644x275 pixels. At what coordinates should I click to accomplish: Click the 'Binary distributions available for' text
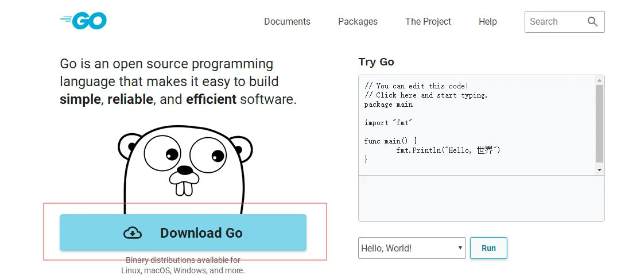[x=183, y=260]
